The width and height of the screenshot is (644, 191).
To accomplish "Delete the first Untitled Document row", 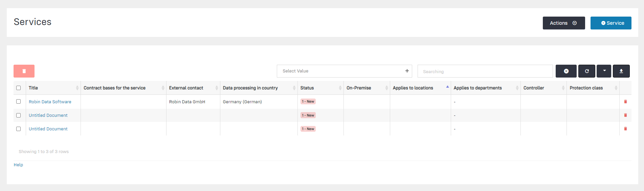I will coord(625,115).
